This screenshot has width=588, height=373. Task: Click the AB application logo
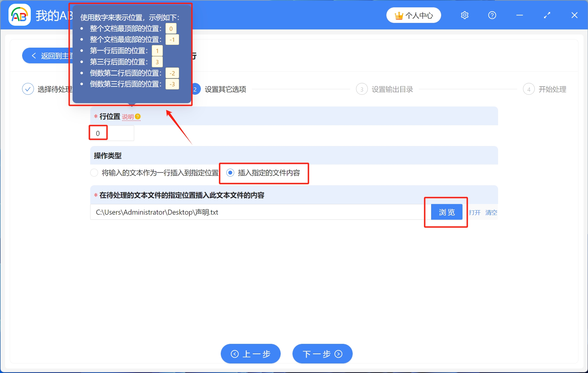click(x=19, y=15)
